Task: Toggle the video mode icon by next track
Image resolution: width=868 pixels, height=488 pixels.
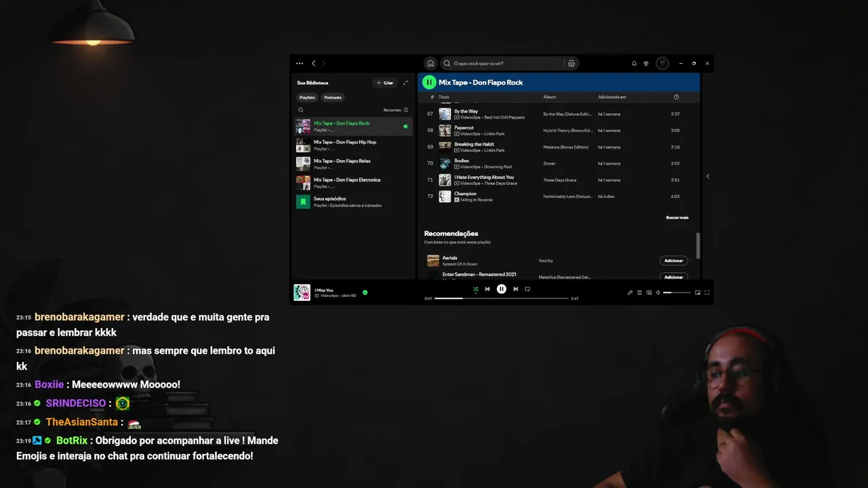Action: [528, 289]
